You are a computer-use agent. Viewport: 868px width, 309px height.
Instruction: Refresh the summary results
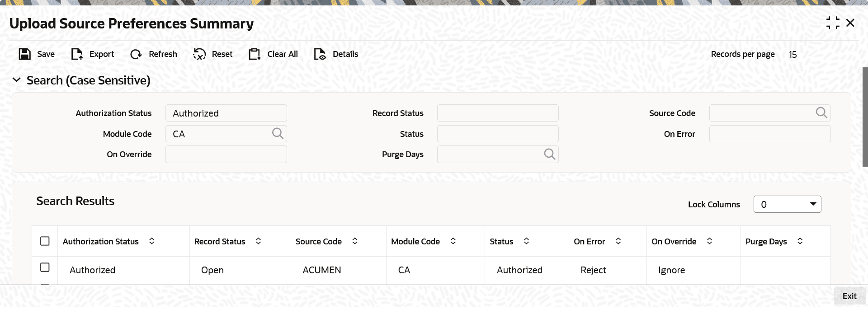point(136,54)
